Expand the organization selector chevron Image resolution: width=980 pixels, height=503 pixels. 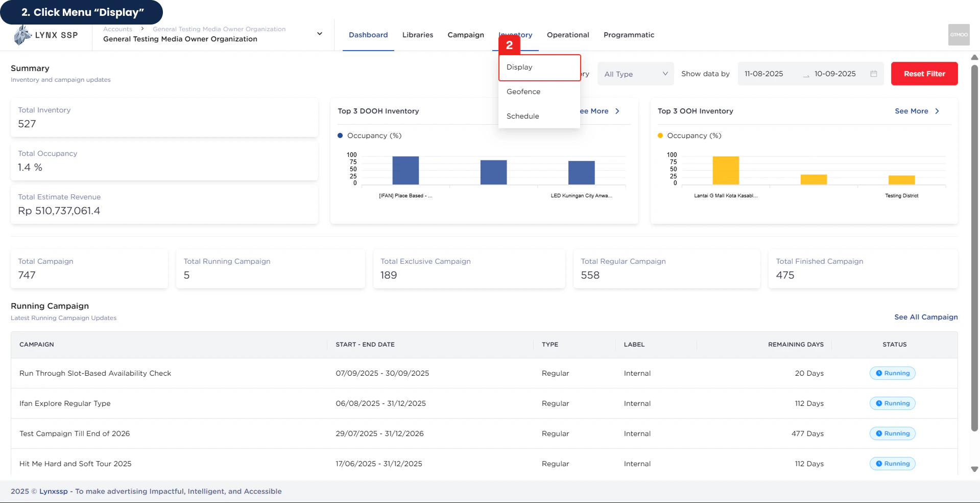point(319,34)
